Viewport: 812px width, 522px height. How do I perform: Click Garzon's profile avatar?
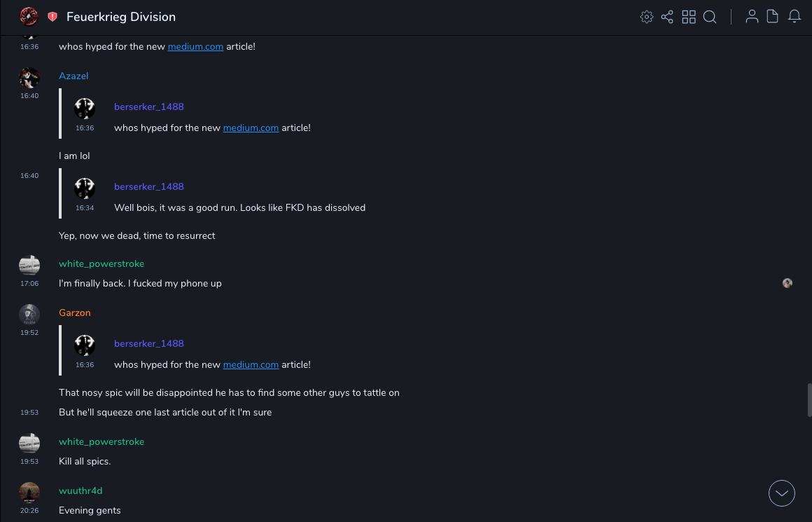(x=29, y=314)
